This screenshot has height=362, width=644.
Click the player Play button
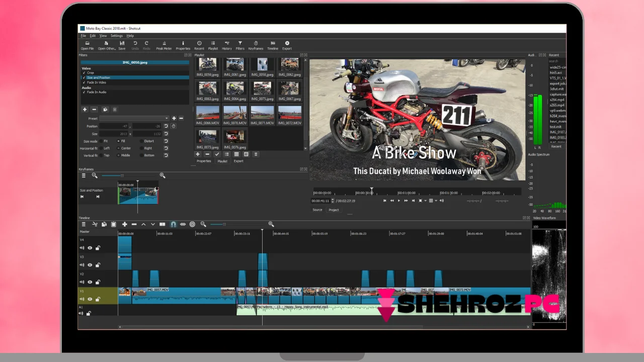[x=399, y=201]
